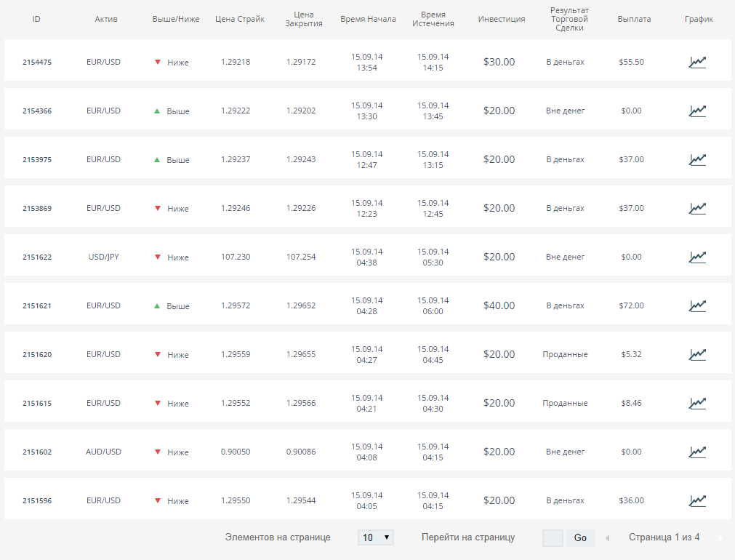Click the Выплата column header
The height and width of the screenshot is (560, 735).
[x=634, y=19]
